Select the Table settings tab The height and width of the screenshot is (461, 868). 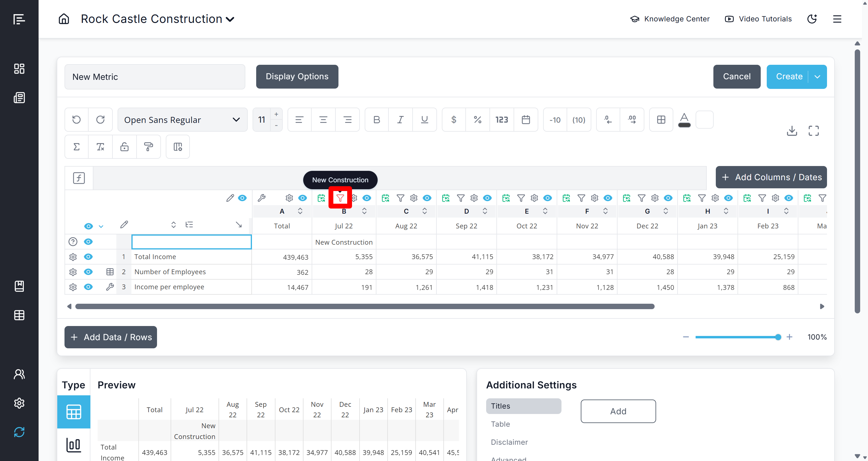pos(500,424)
